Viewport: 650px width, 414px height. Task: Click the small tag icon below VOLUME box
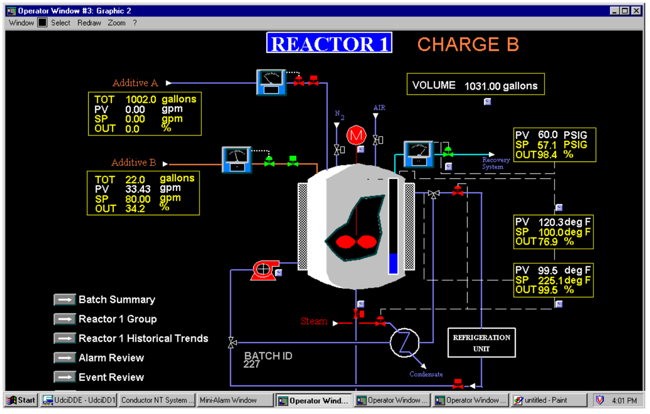pyautogui.click(x=488, y=101)
